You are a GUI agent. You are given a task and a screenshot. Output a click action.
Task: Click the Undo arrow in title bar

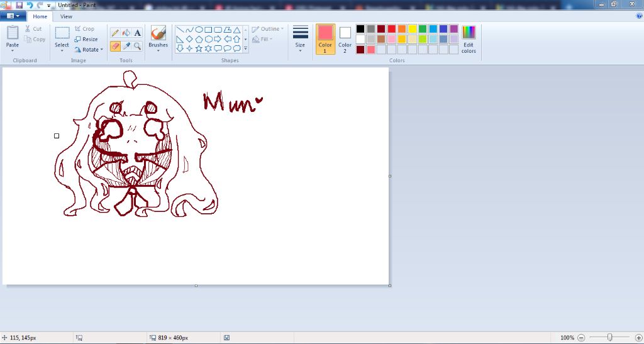point(30,5)
